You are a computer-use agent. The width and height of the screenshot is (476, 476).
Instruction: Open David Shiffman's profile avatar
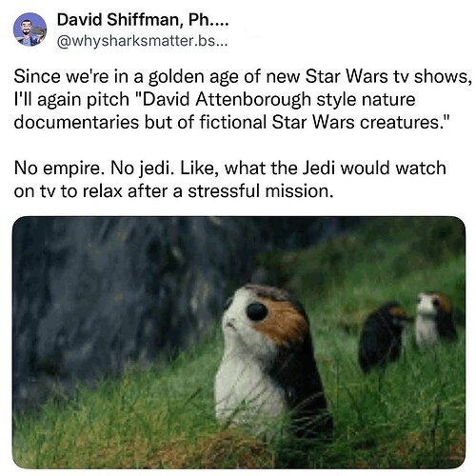[x=30, y=30]
